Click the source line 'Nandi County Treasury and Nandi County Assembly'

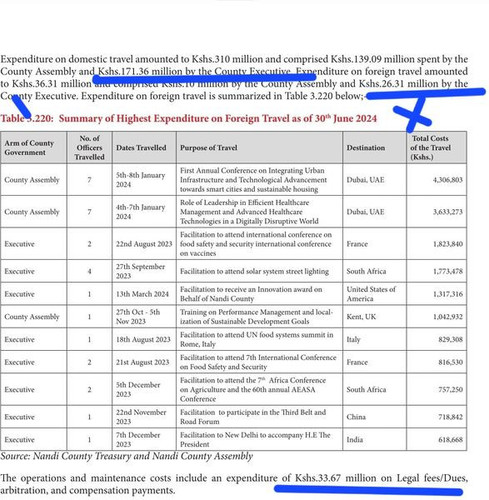pyautogui.click(x=143, y=456)
